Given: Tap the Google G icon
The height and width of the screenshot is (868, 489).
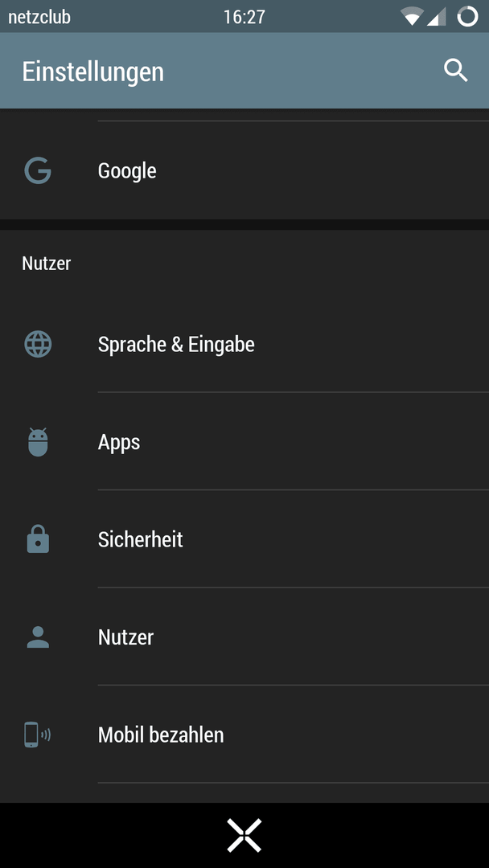Looking at the screenshot, I should (38, 170).
